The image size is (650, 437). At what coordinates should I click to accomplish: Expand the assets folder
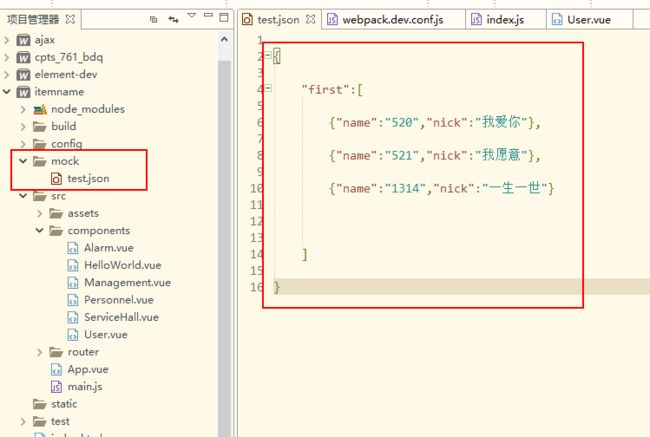point(39,214)
